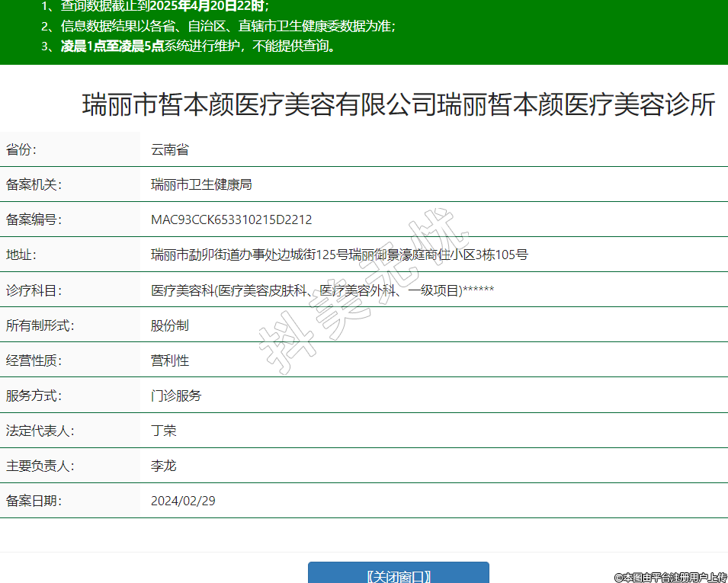Click the main person in charge 李龙
728x583 pixels.
[164, 466]
